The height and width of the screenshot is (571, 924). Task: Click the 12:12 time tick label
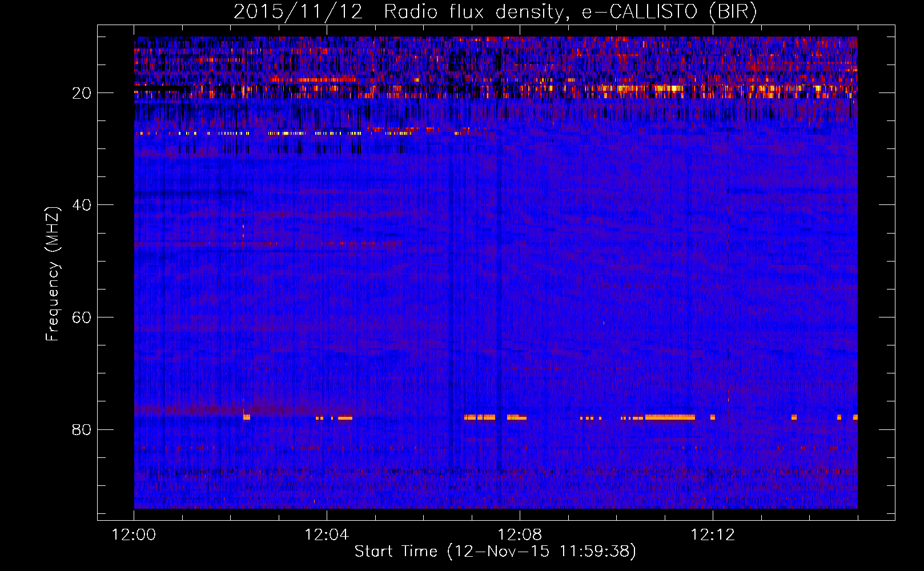point(713,535)
